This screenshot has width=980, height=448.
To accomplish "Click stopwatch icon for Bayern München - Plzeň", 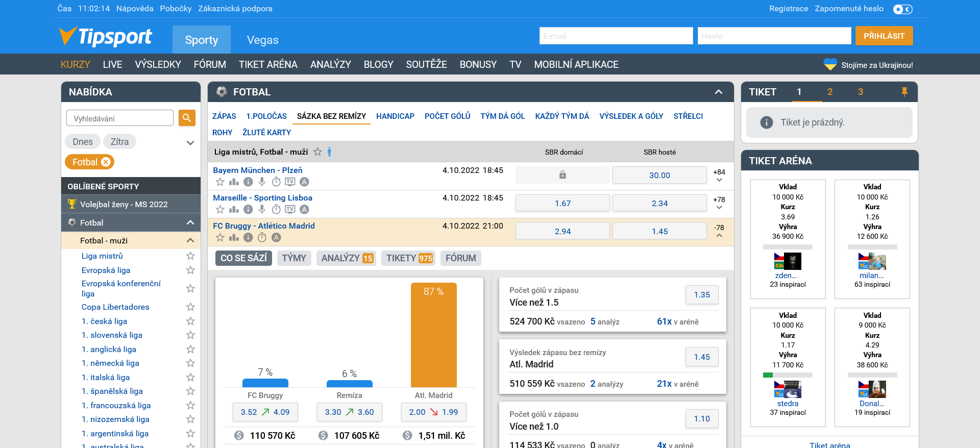I will (x=276, y=182).
